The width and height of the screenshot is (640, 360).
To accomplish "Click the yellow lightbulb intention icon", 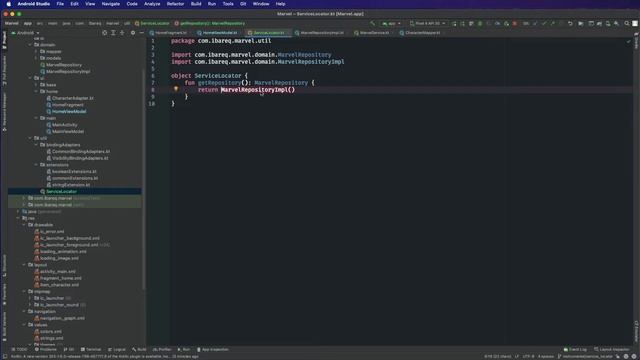I will (x=176, y=89).
